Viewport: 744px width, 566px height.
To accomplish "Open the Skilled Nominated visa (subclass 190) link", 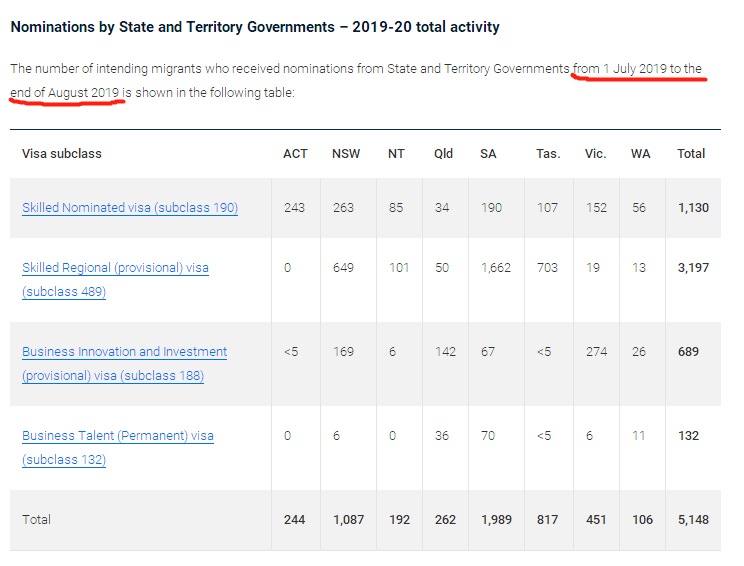I will pyautogui.click(x=130, y=208).
